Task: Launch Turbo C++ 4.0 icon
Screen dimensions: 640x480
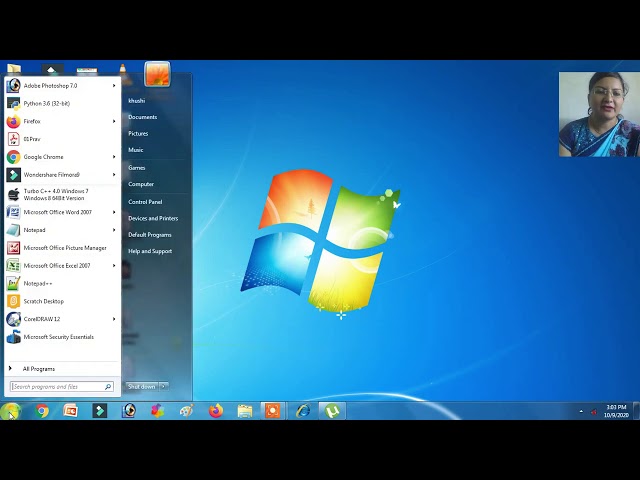Action: pos(13,195)
